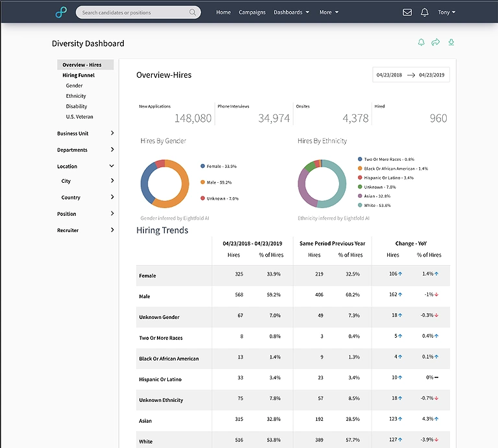
Task: Expand the Recruiter chevron
Action: tap(112, 230)
